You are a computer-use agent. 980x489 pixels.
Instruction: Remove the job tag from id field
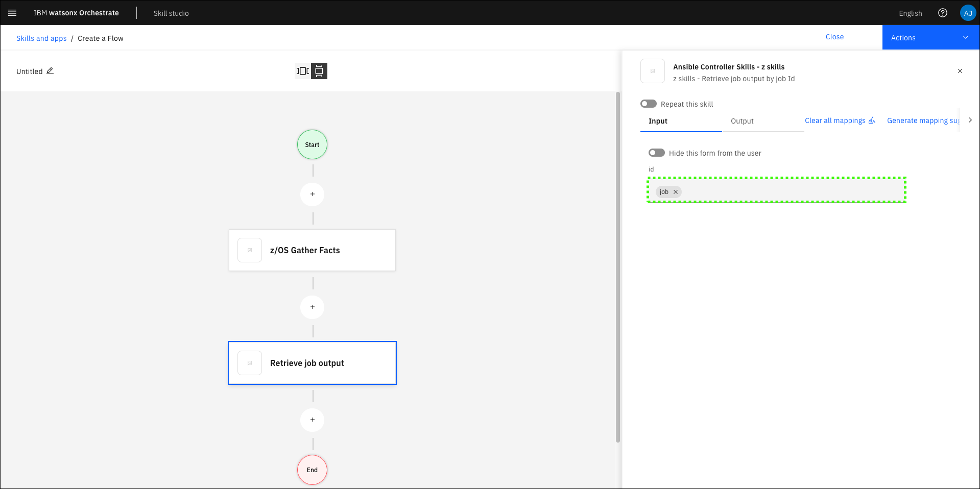[x=676, y=192]
